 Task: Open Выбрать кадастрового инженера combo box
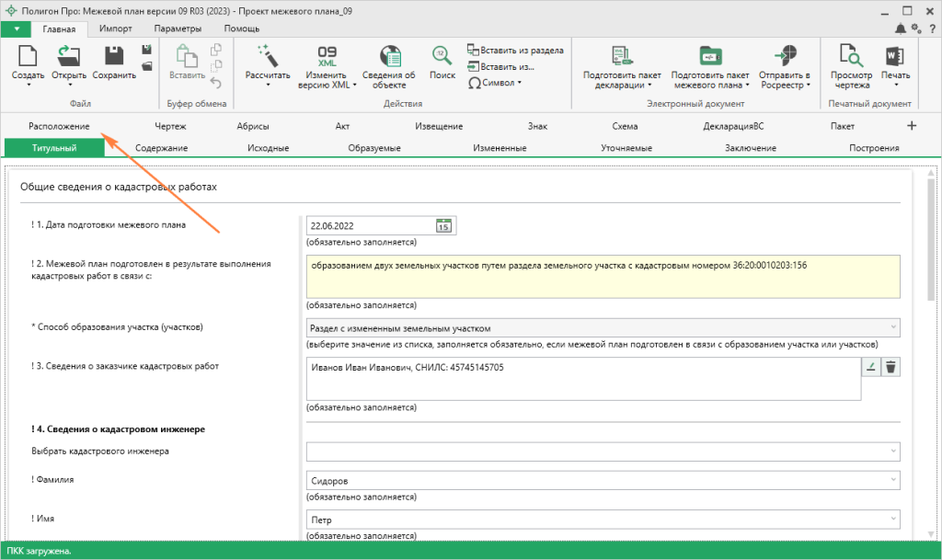point(891,451)
